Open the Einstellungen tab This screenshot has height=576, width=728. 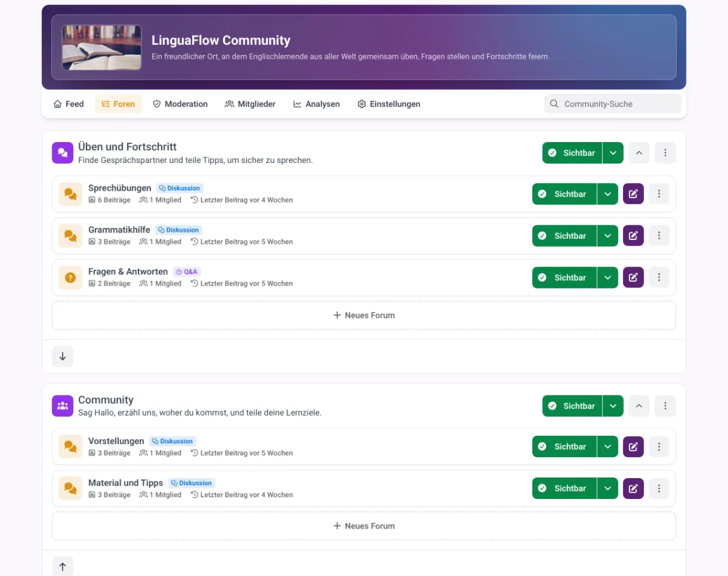[x=389, y=104]
